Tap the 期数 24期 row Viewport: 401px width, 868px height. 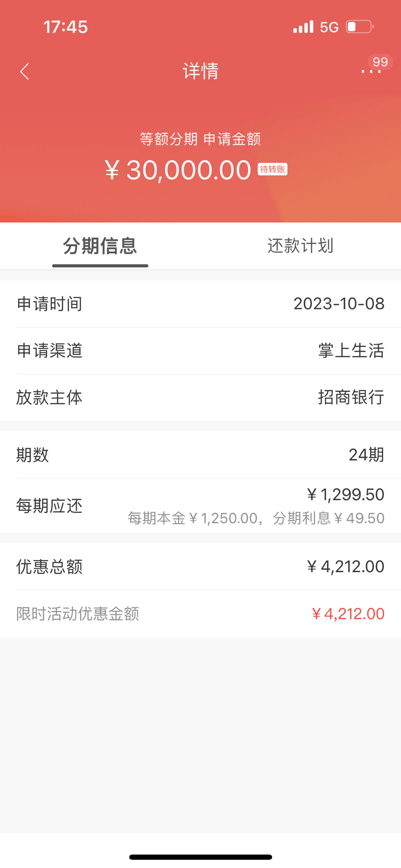pyautogui.click(x=200, y=455)
